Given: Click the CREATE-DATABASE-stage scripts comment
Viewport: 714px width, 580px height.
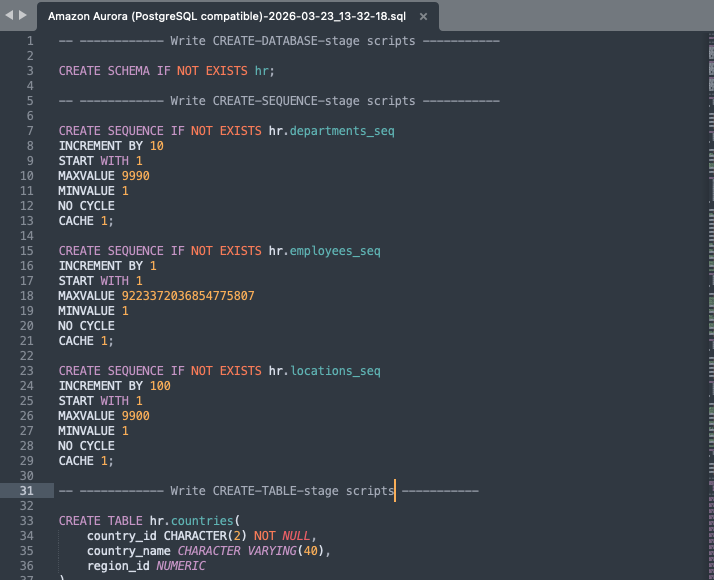Looking at the screenshot, I should [279, 41].
